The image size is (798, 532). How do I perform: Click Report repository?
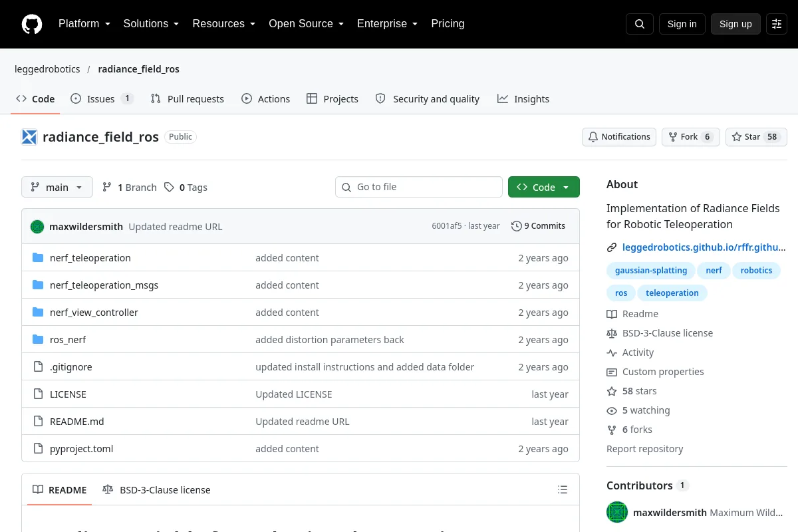point(645,449)
